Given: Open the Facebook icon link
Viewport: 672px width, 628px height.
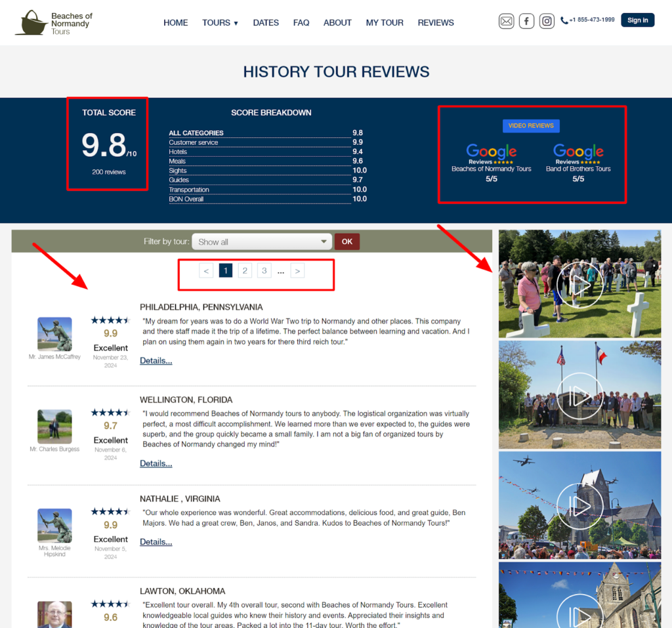Looking at the screenshot, I should (x=526, y=21).
